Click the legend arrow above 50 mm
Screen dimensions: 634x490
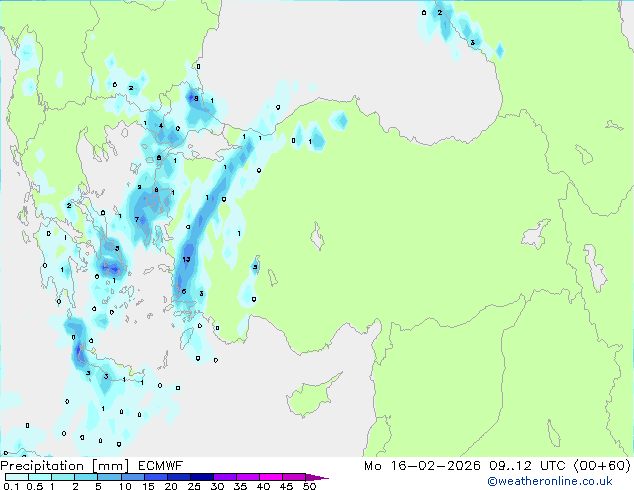click(x=317, y=478)
